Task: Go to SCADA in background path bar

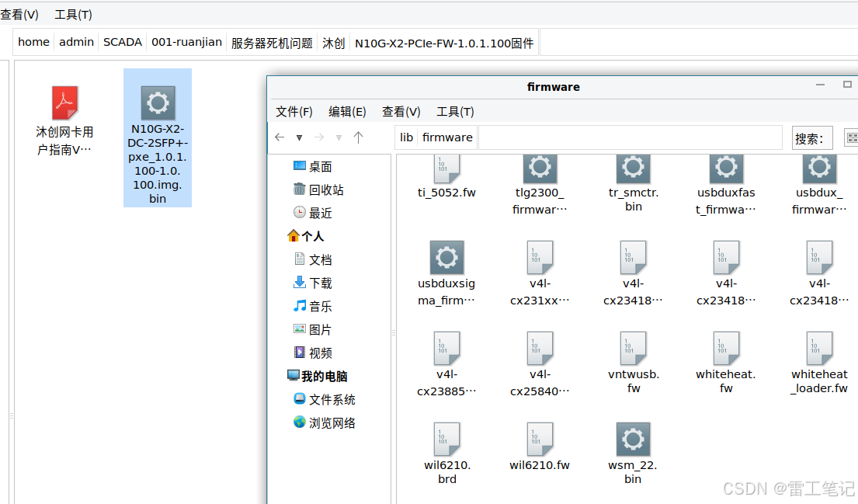Action: click(123, 42)
